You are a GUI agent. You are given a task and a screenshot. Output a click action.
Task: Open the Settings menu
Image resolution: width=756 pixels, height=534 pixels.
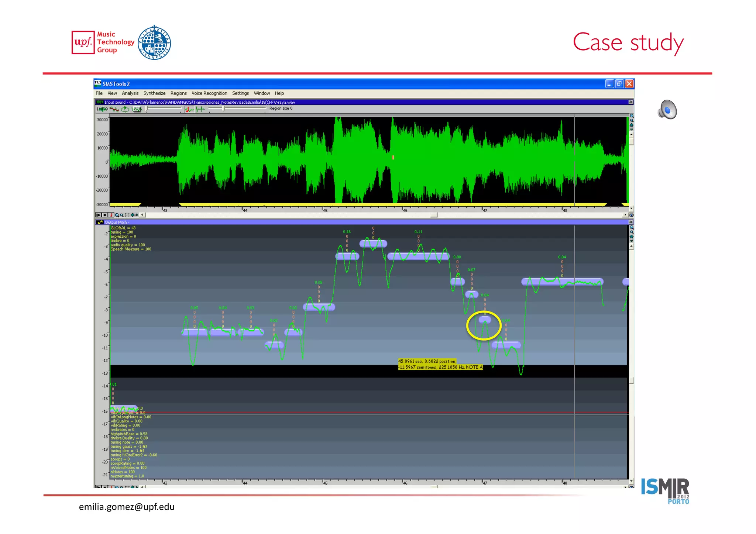[x=240, y=93]
